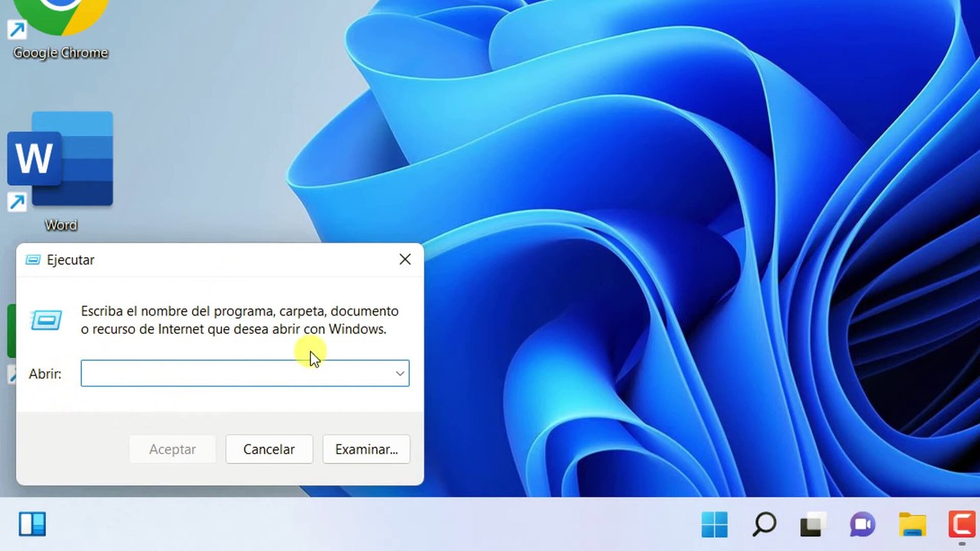Open File Explorer from the taskbar
Screen dimensions: 980x551
coord(913,524)
